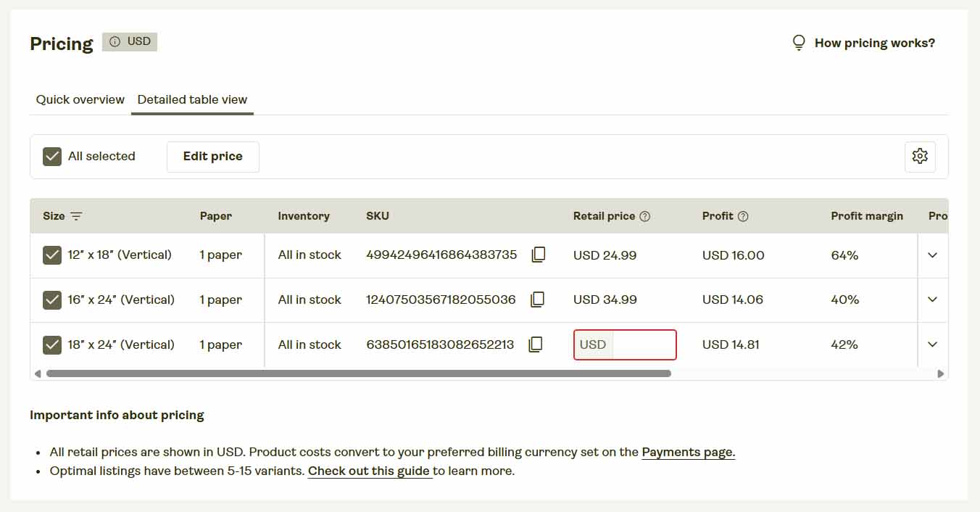Copy the SKU for 18" x 24" variant

(x=536, y=344)
